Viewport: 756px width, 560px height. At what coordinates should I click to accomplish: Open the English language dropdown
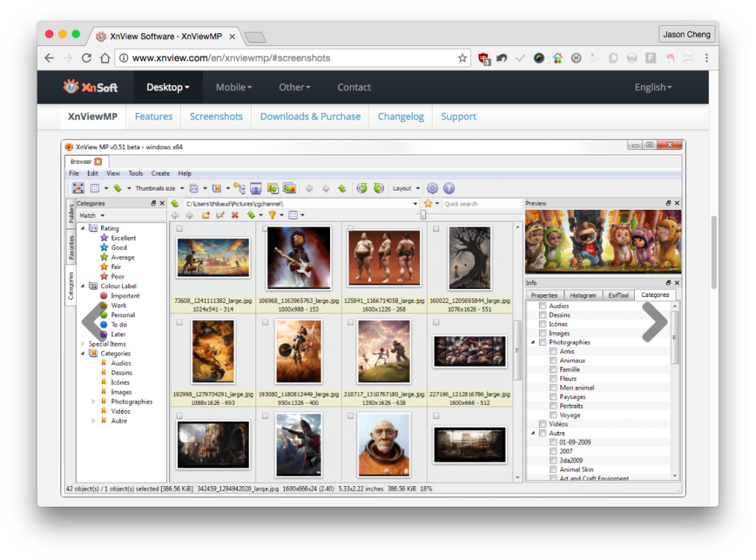pos(653,87)
